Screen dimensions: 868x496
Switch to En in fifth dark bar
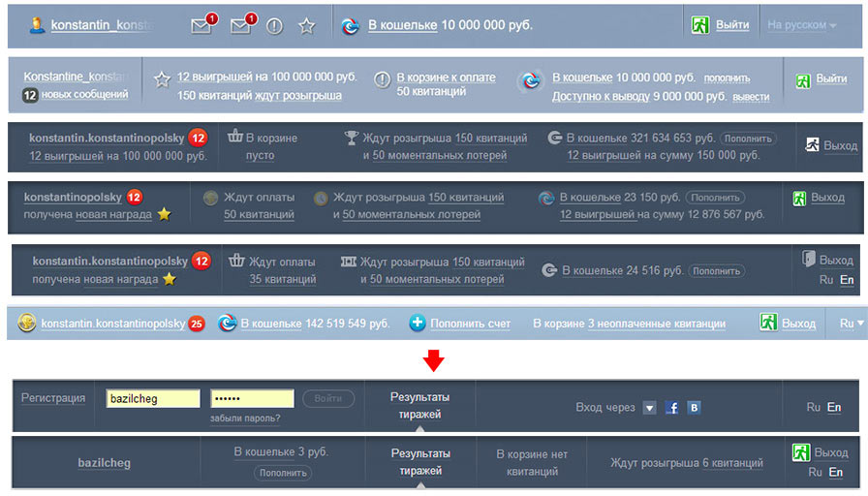click(847, 280)
